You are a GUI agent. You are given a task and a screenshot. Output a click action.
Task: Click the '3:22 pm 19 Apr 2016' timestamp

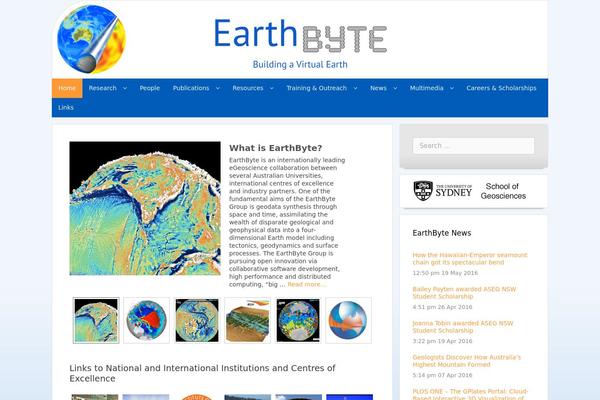coord(442,341)
